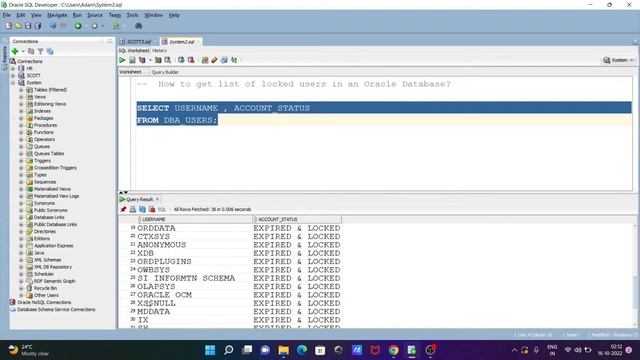Click the Explain Plan icon in worksheet toolbar
640x360 pixels.
coord(142,60)
